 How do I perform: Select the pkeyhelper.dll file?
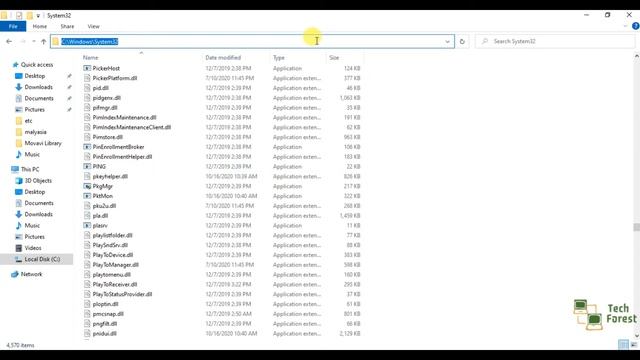pyautogui.click(x=110, y=176)
